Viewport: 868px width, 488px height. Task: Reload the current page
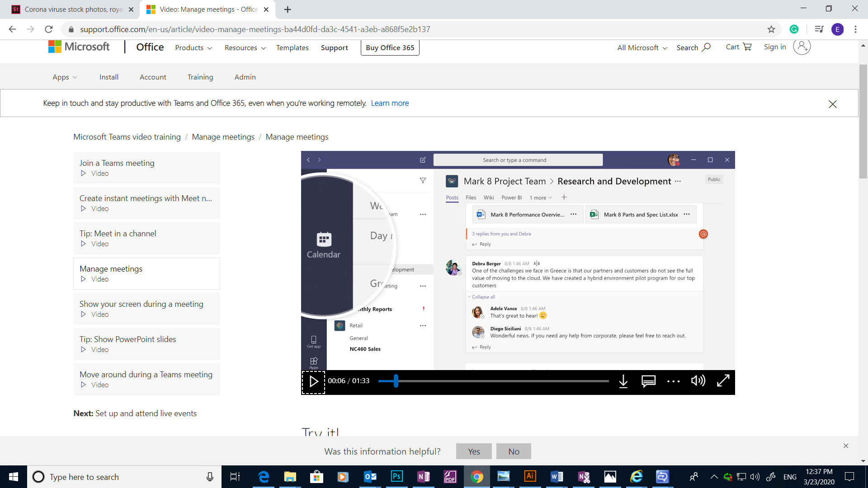[x=48, y=29]
